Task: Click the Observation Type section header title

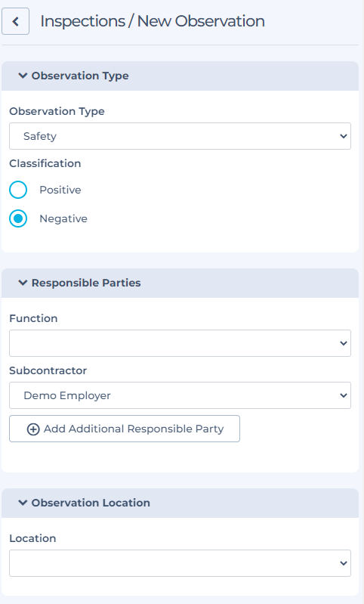Action: pyautogui.click(x=80, y=76)
